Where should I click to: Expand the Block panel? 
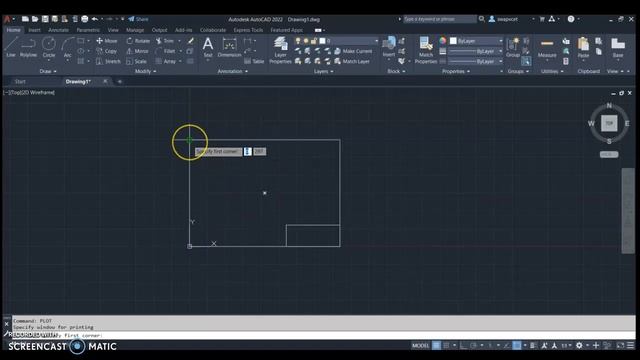[x=396, y=71]
